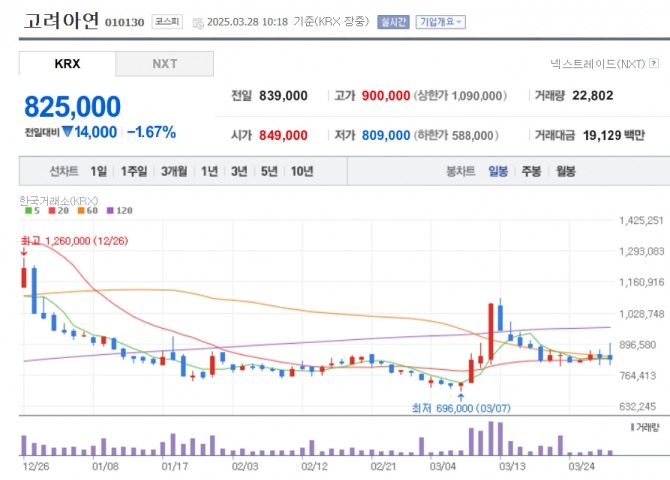The image size is (670, 480).
Task: Click the 12/26 date axis label
Action: [x=36, y=466]
